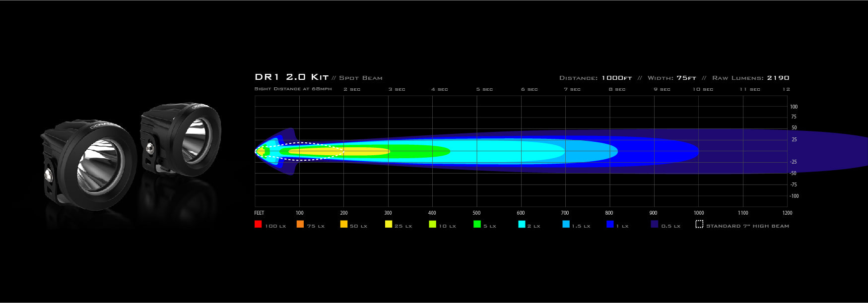
Task: Select the light blue 1.5 LX swatch
Action: pyautogui.click(x=566, y=224)
